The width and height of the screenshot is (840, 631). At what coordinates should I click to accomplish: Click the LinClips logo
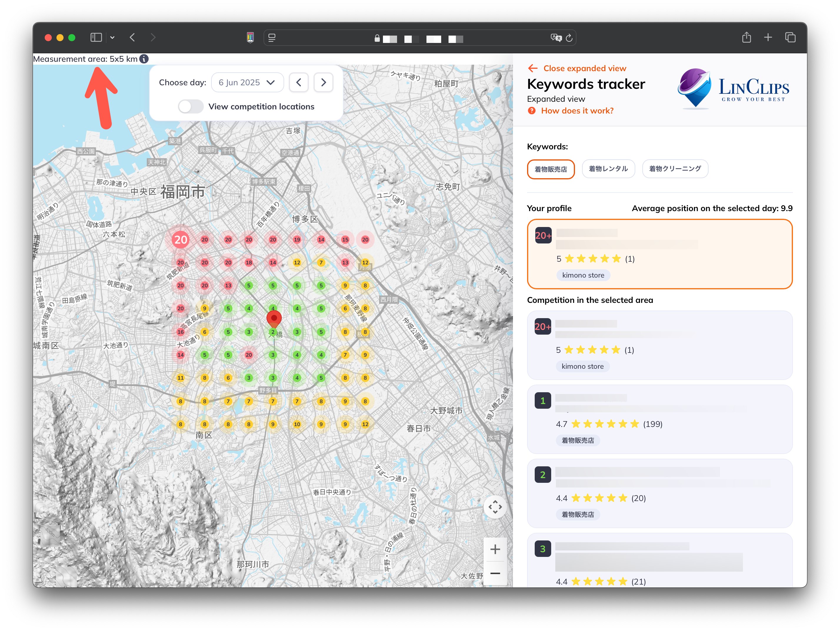733,89
